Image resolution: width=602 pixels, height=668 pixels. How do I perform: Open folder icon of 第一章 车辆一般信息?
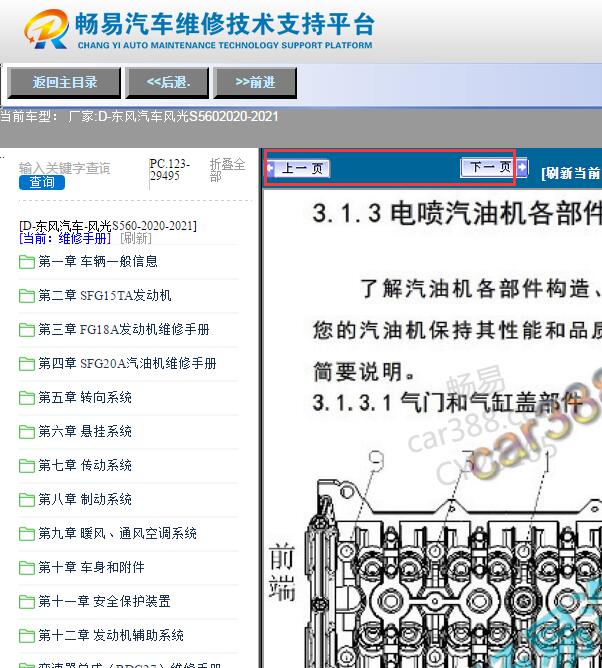(x=26, y=262)
